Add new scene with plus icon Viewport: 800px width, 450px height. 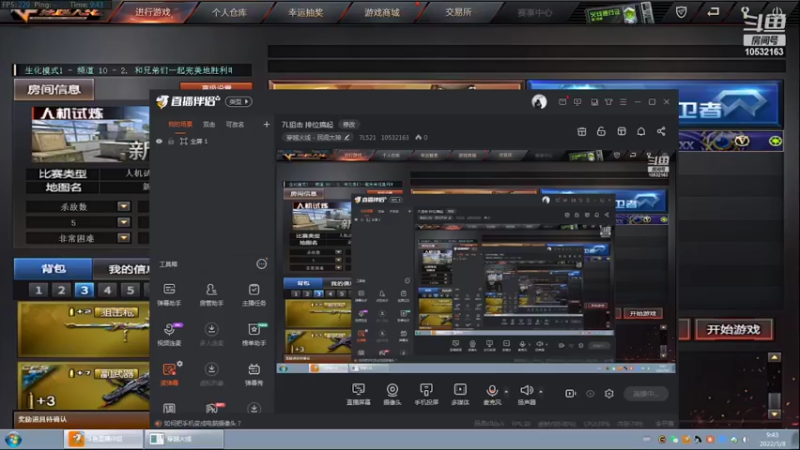[266, 124]
